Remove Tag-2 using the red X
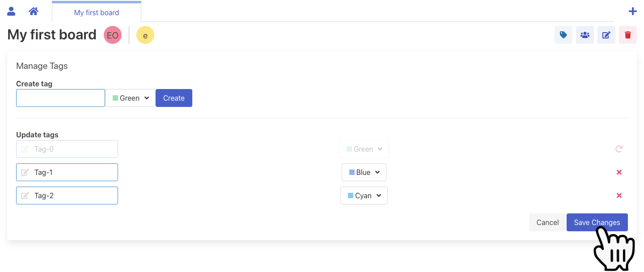This screenshot has width=644, height=272. coord(619,195)
